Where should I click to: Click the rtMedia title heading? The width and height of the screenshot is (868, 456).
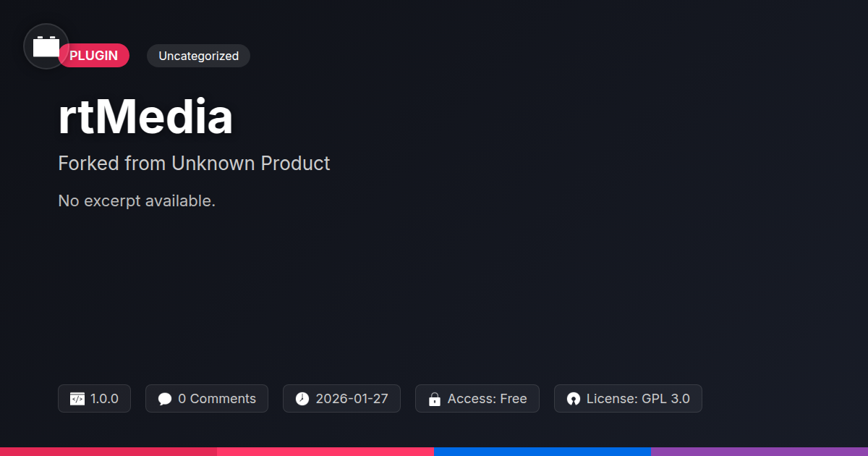(145, 117)
